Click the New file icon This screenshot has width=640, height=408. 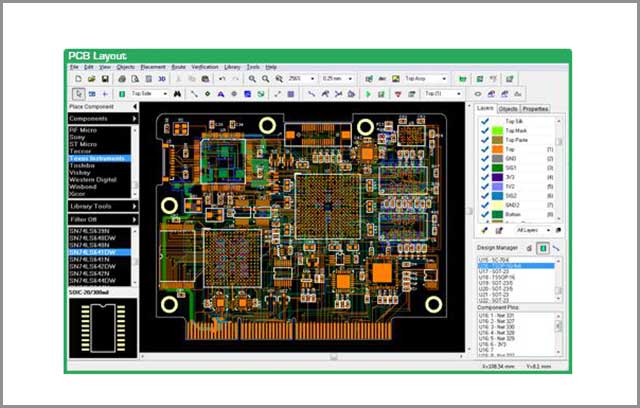tap(78, 79)
